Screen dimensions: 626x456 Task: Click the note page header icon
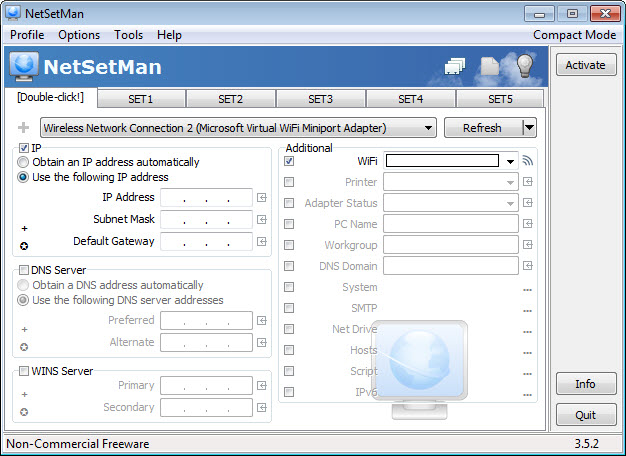[x=490, y=66]
